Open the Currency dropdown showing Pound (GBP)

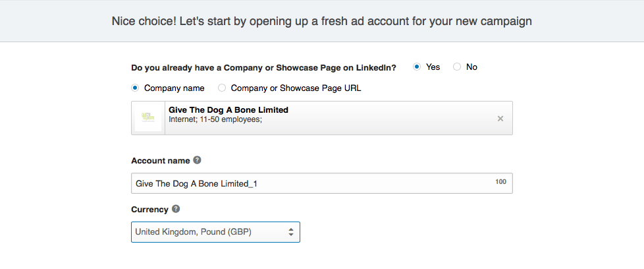pyautogui.click(x=215, y=232)
